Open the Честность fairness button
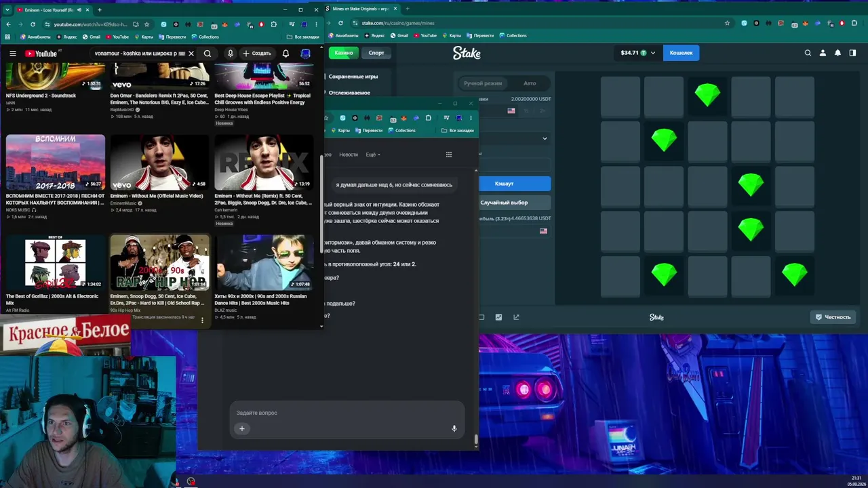 coord(833,317)
